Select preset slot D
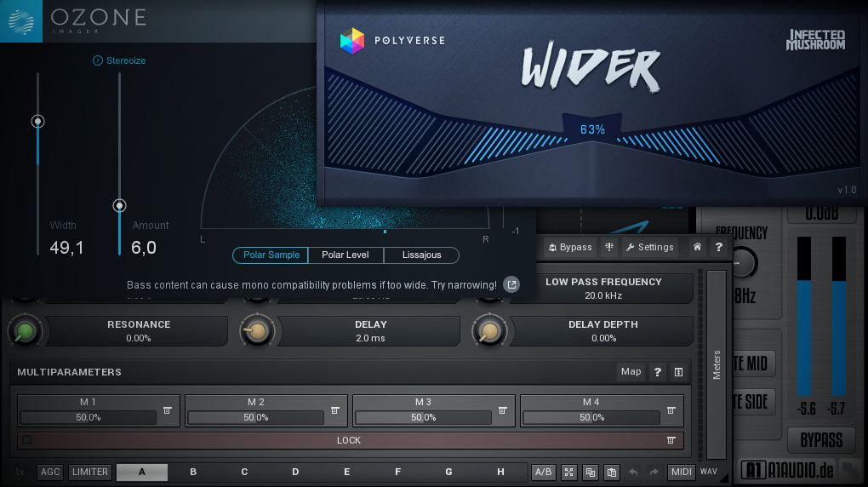This screenshot has width=868, height=487. (295, 472)
